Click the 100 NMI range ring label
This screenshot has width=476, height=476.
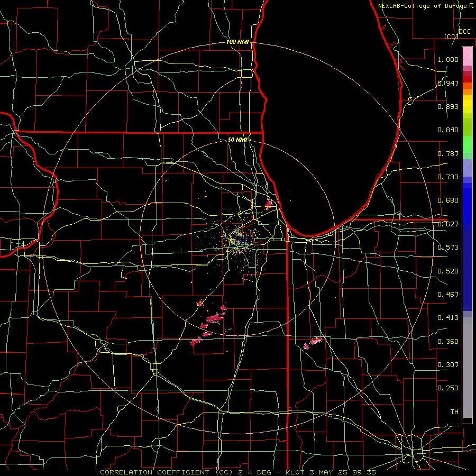[237, 42]
